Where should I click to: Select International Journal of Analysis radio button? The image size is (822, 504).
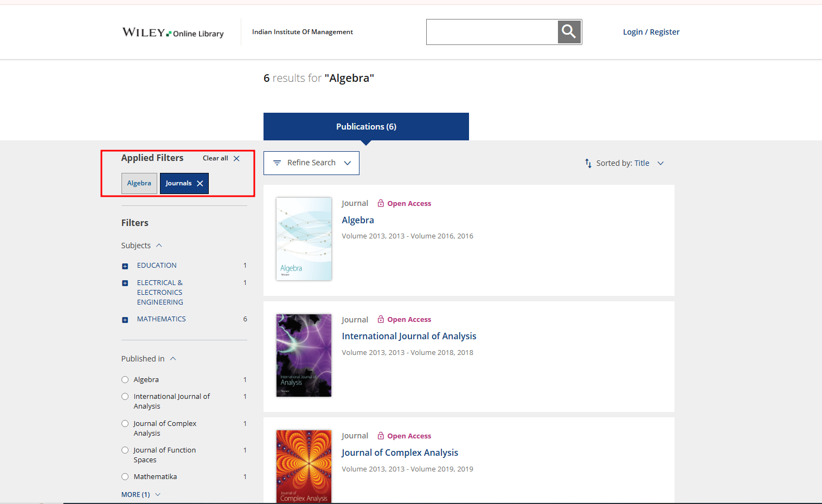tap(125, 397)
